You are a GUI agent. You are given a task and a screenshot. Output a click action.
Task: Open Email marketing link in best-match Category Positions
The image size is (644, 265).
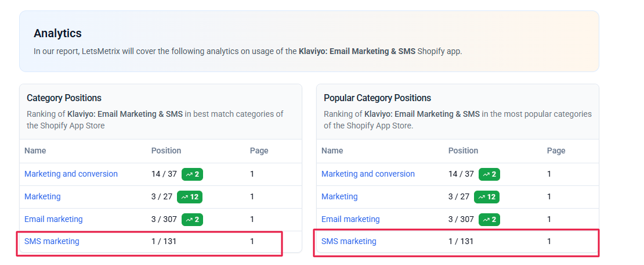pyautogui.click(x=53, y=219)
